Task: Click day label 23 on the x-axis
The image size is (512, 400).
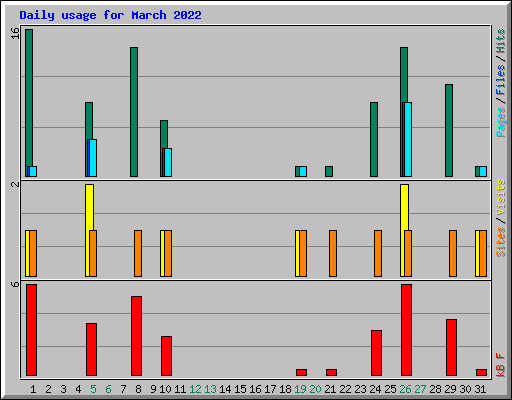Action: tap(360, 389)
